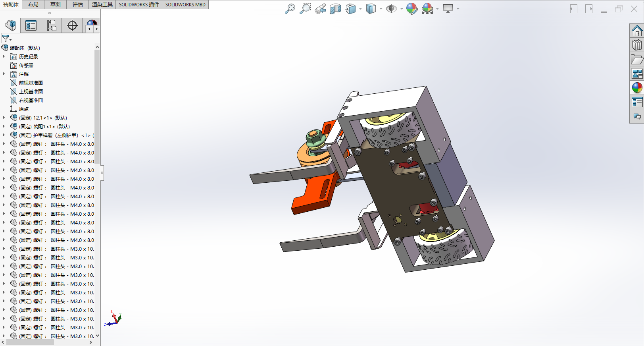Click the Apply Scene icon
The width and height of the screenshot is (644, 346).
tap(427, 9)
